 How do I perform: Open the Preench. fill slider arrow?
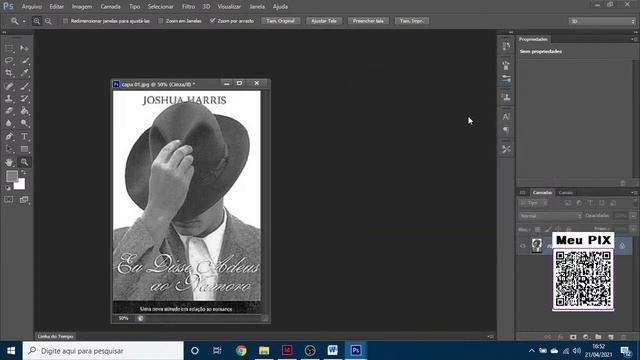[x=633, y=229]
